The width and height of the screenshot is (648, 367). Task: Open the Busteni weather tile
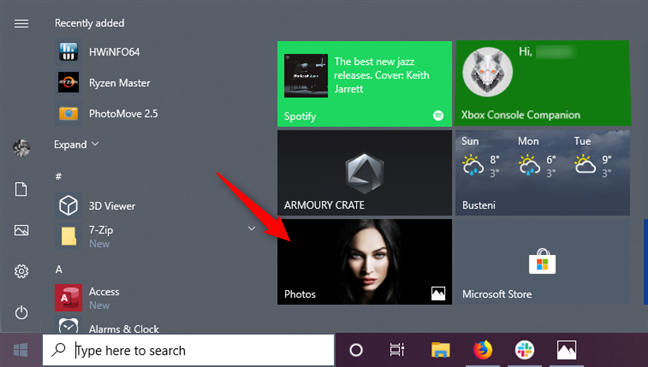pyautogui.click(x=543, y=173)
